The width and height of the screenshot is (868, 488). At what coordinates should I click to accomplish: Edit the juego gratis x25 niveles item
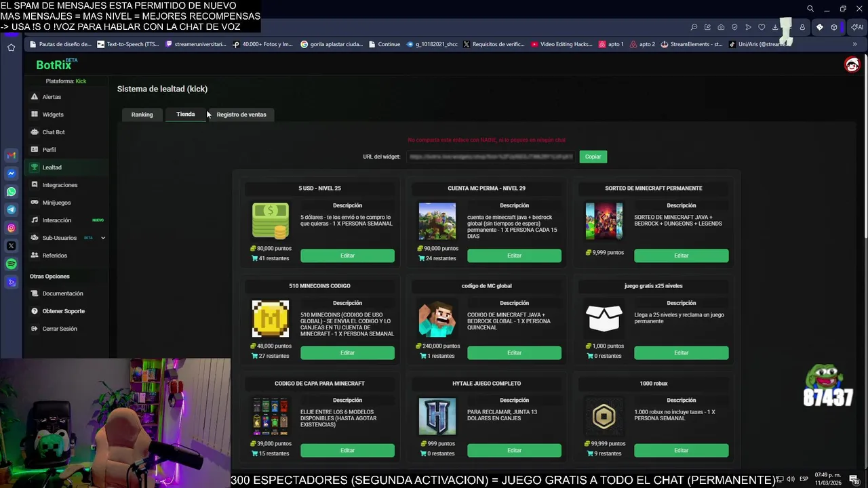(681, 352)
